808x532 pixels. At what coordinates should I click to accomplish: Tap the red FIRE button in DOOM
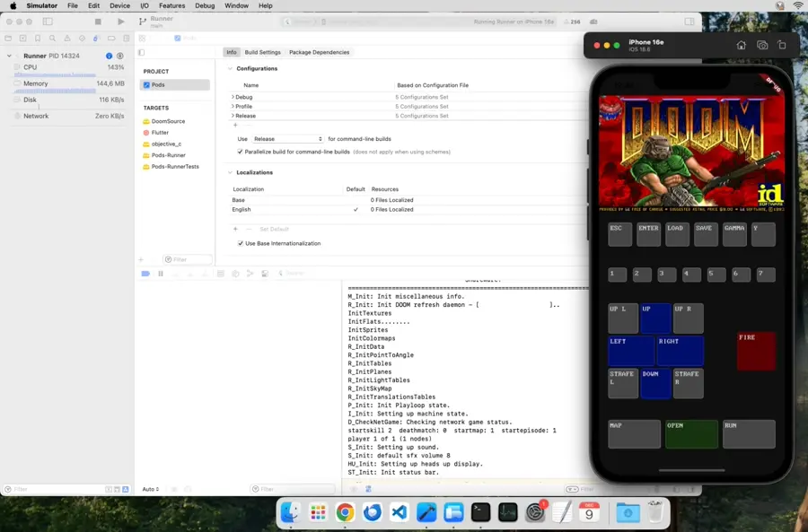tap(756, 351)
